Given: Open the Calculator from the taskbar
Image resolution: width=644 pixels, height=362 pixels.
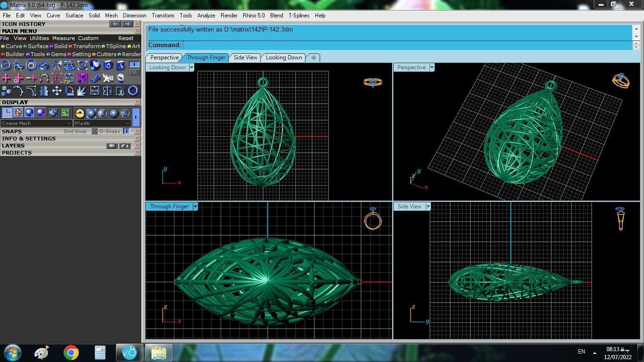Looking at the screenshot, I should pyautogui.click(x=100, y=353).
